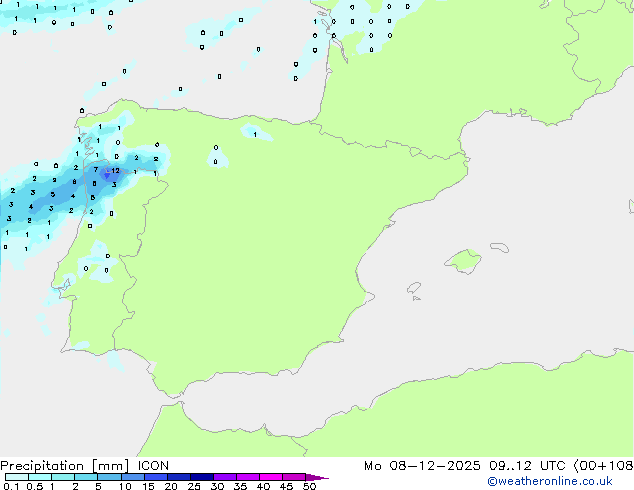Click the Menorca island outline on map

[500, 247]
